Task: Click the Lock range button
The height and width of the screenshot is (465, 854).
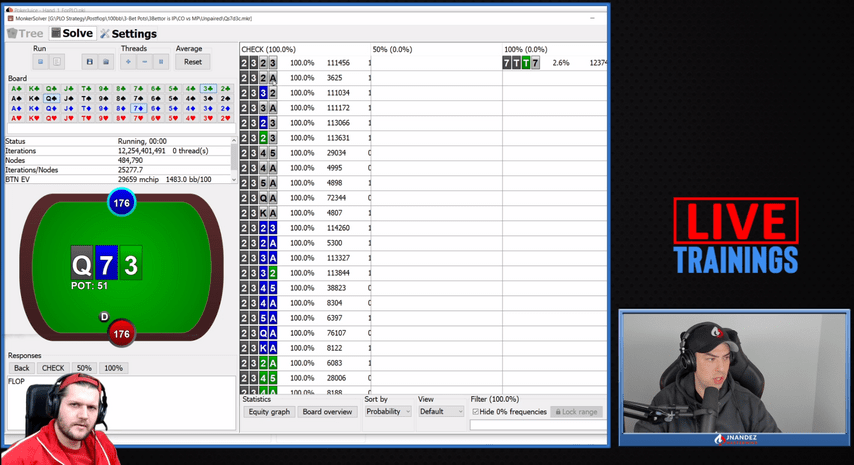Action: tap(577, 412)
